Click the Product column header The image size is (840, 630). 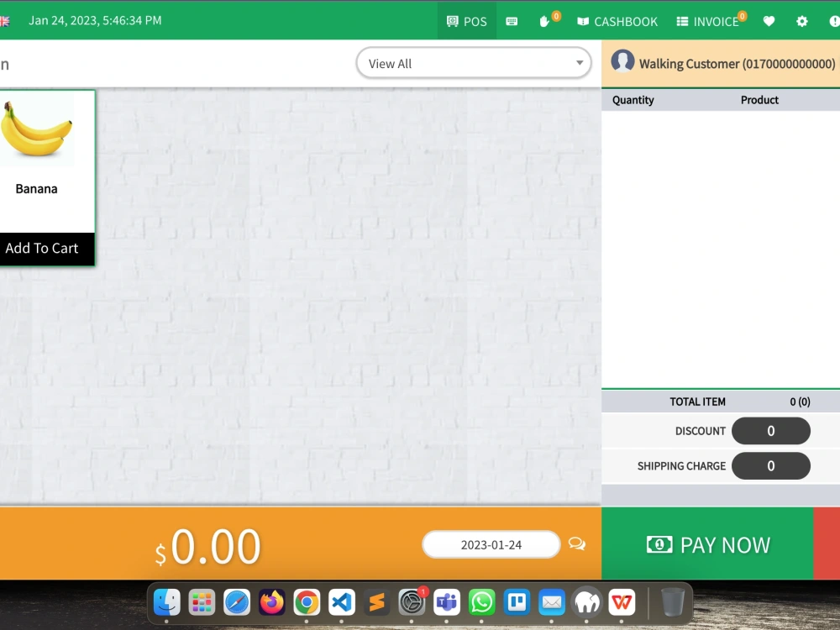(759, 100)
